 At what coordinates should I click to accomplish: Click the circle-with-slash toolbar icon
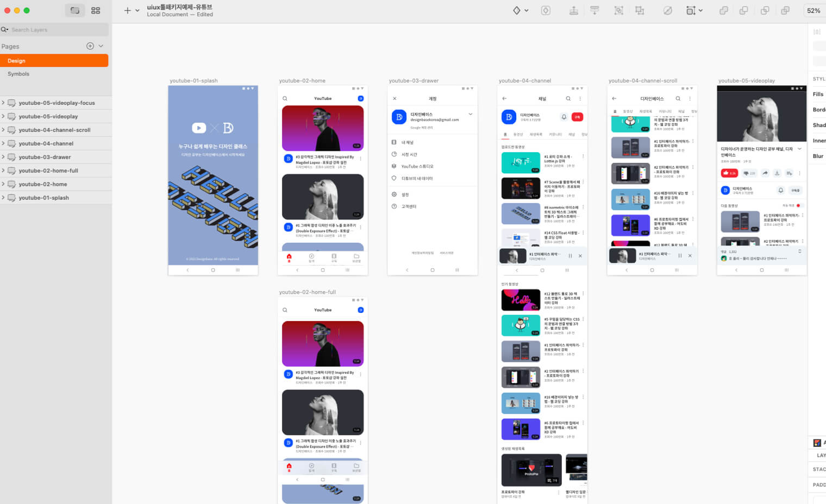pos(668,10)
